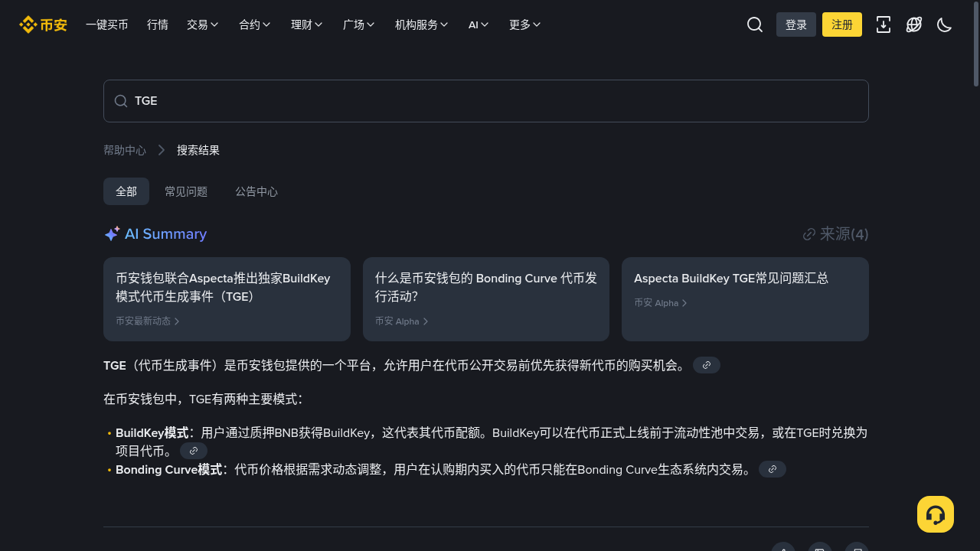Image resolution: width=980 pixels, height=551 pixels.
Task: Click the download app icon
Action: pos(884,24)
